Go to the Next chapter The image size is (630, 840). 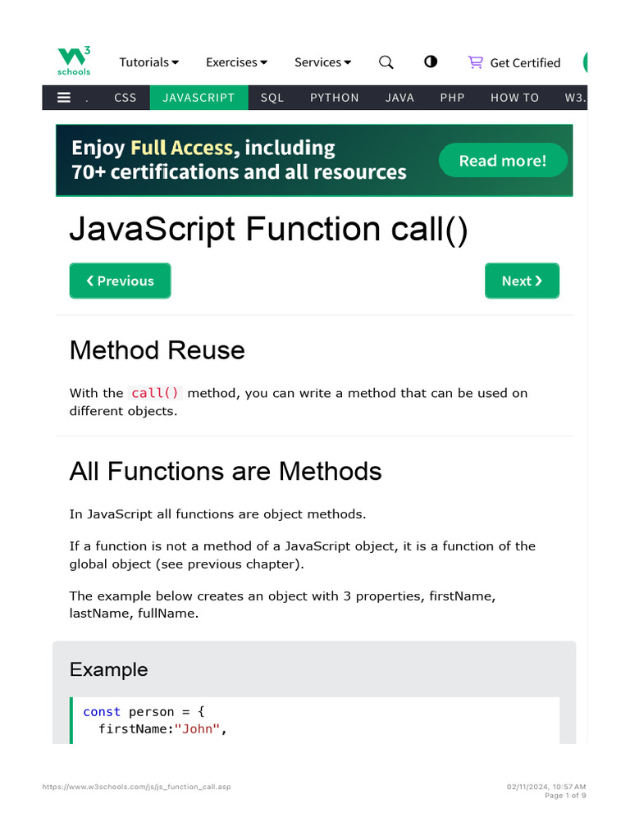522,281
